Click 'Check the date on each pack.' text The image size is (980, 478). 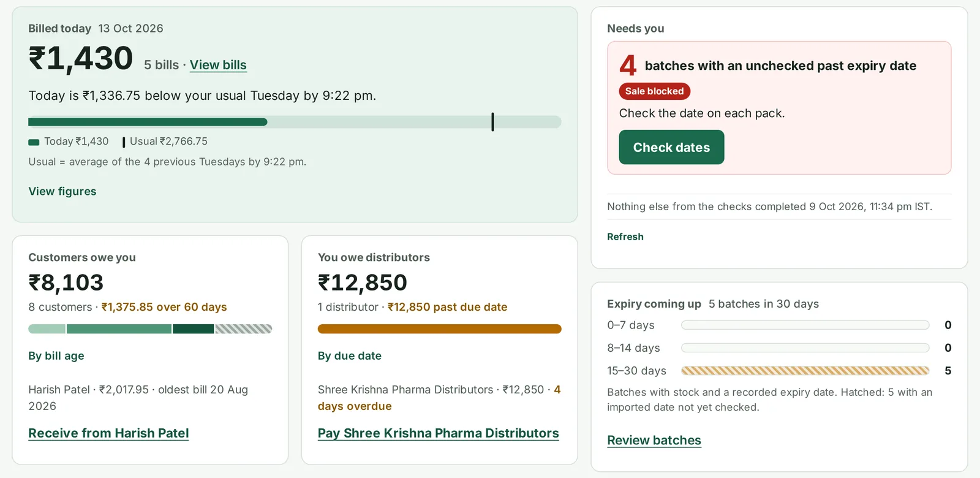702,113
